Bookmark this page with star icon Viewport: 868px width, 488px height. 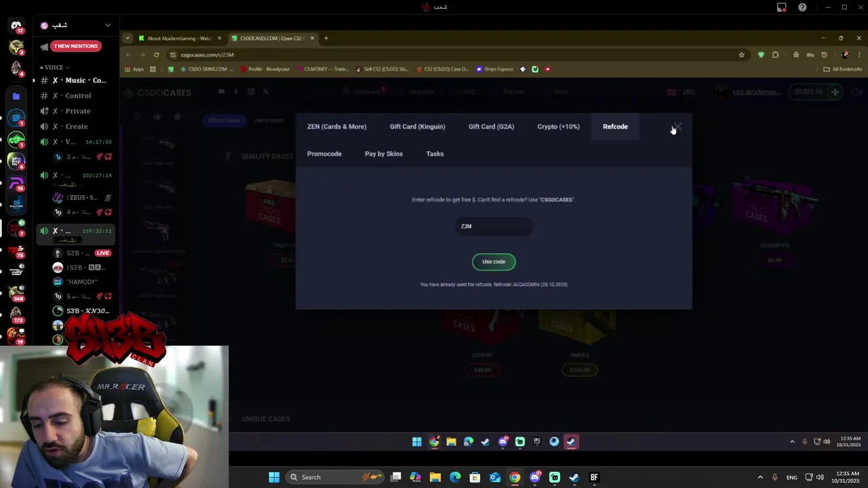(741, 55)
